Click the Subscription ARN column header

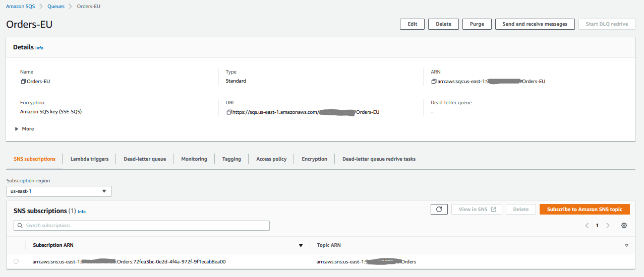53,245
